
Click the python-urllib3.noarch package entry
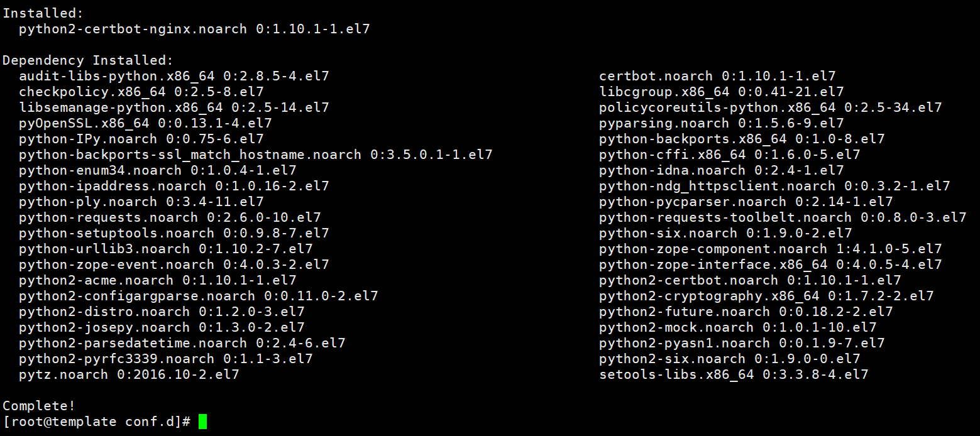click(165, 249)
